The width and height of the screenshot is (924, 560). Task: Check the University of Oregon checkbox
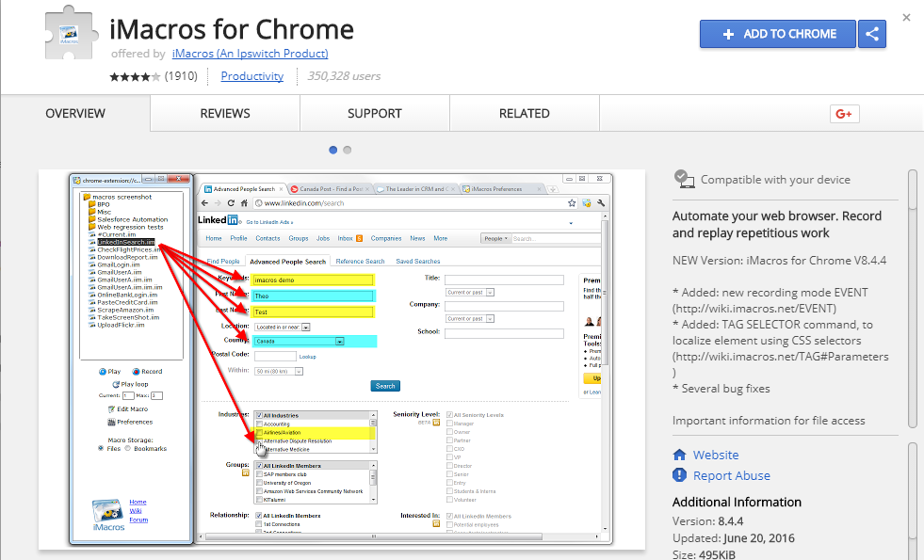click(x=259, y=482)
